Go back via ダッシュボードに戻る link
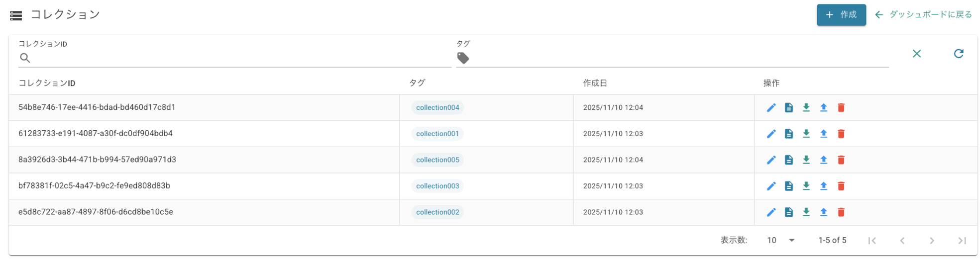Screen dimensions: 980x260 pos(923,15)
